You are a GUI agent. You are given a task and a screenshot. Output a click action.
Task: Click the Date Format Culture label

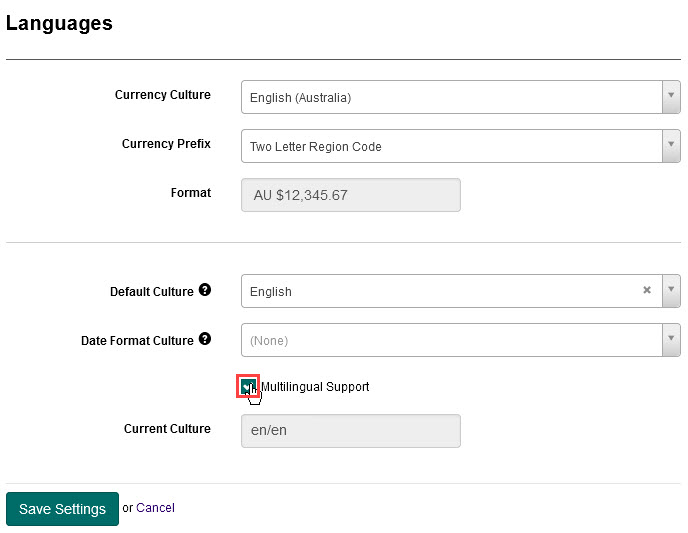click(137, 340)
